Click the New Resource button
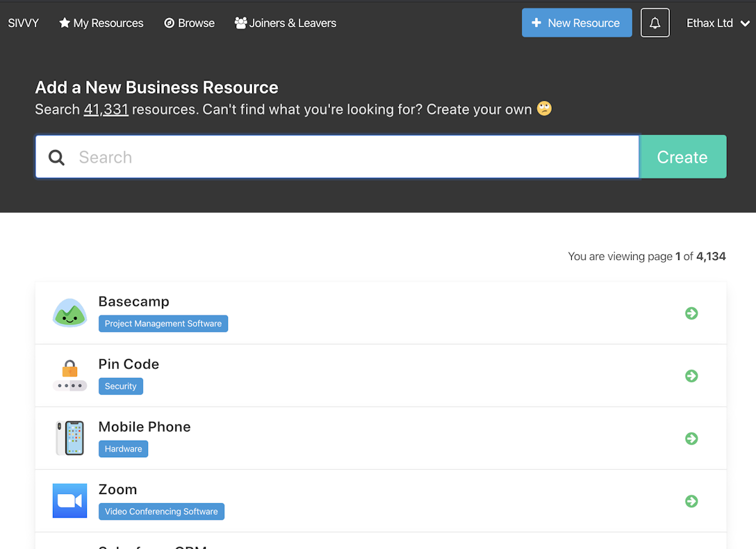 (x=577, y=23)
